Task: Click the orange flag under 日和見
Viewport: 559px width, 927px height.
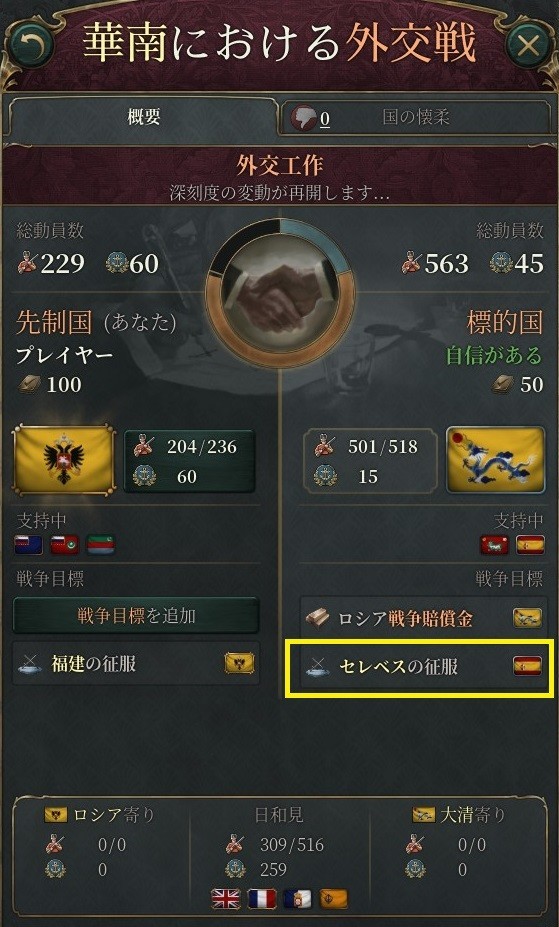Action: coord(334,899)
